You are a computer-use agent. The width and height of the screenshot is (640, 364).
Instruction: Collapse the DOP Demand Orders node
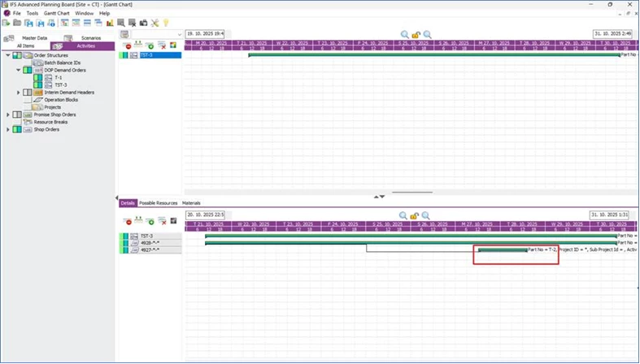click(x=18, y=70)
